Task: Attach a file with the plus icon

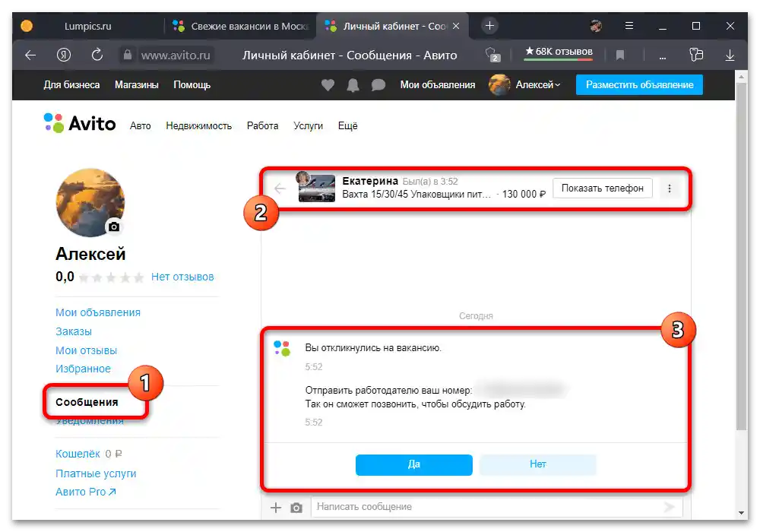Action: pos(276,507)
